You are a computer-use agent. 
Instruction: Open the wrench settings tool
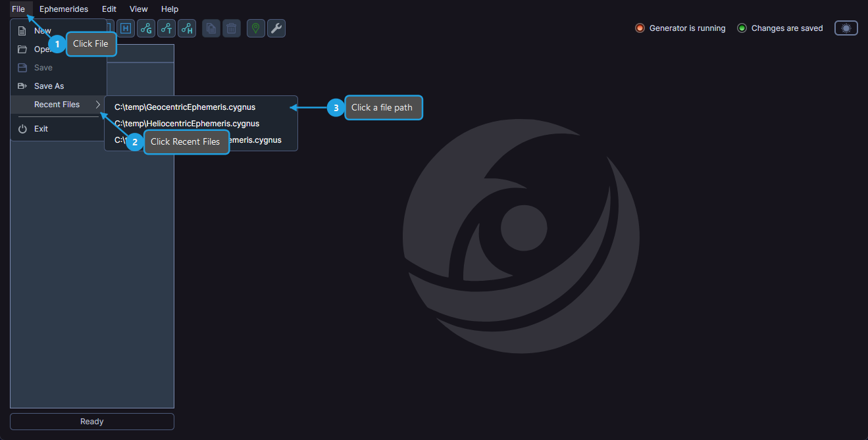tap(276, 28)
